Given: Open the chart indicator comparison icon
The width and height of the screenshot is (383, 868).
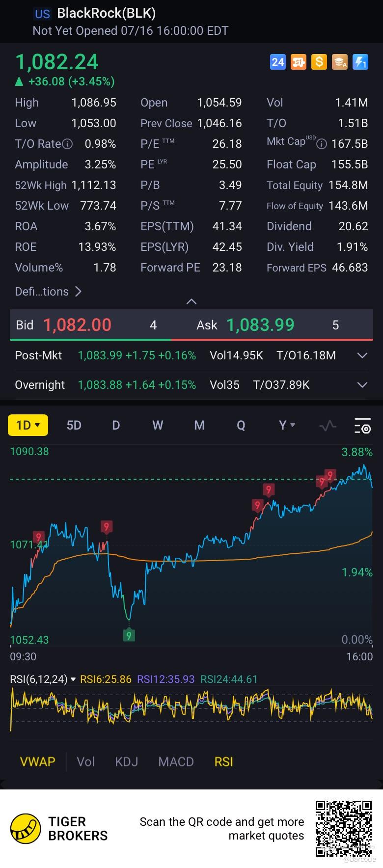Looking at the screenshot, I should coord(328,426).
